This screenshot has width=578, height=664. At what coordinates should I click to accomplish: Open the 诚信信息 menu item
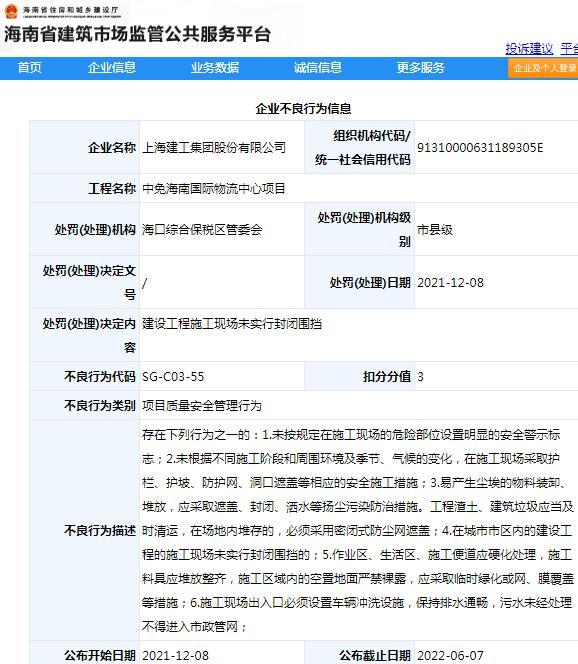pos(318,68)
